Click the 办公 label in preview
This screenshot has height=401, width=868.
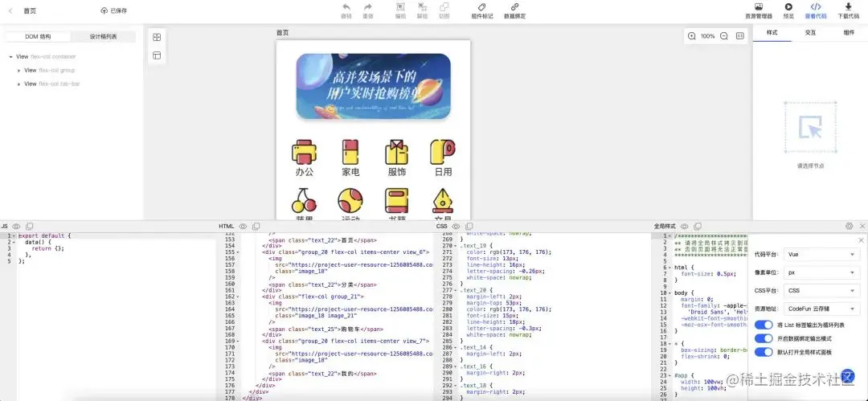tap(304, 172)
